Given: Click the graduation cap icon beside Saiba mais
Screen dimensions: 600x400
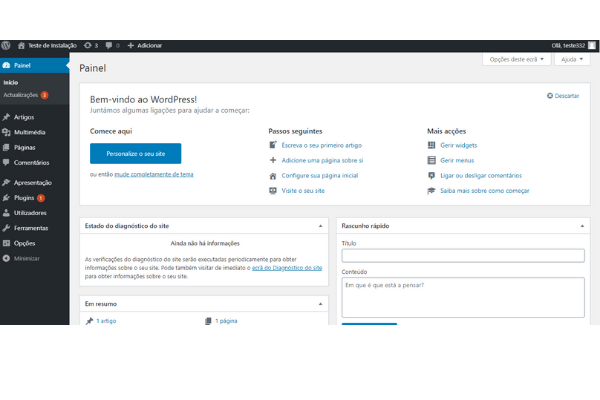Looking at the screenshot, I should click(431, 191).
